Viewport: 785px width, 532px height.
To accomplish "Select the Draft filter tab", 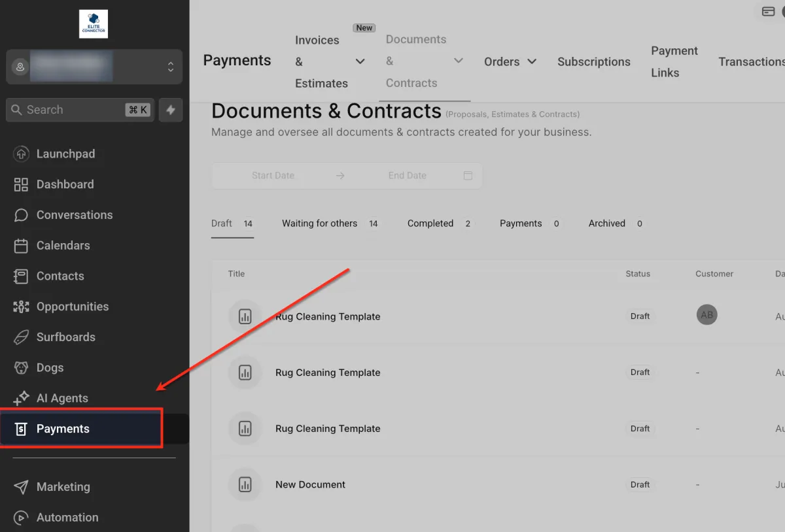I will point(232,224).
